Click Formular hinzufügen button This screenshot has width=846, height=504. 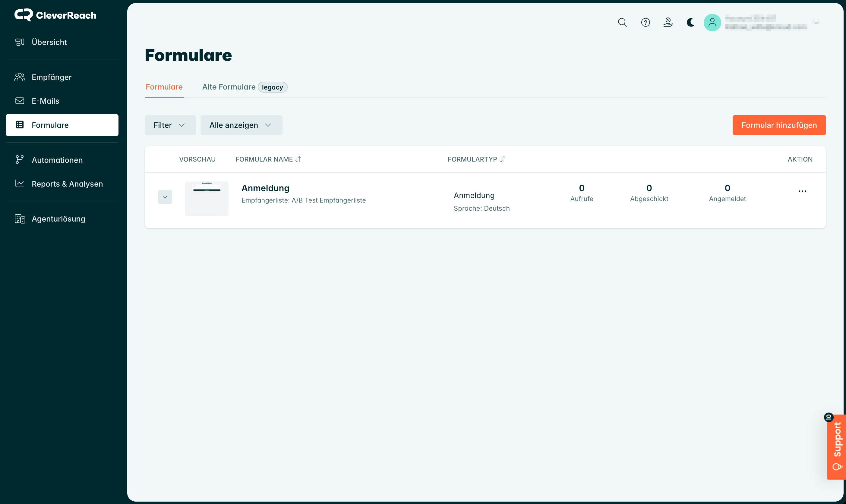click(779, 125)
